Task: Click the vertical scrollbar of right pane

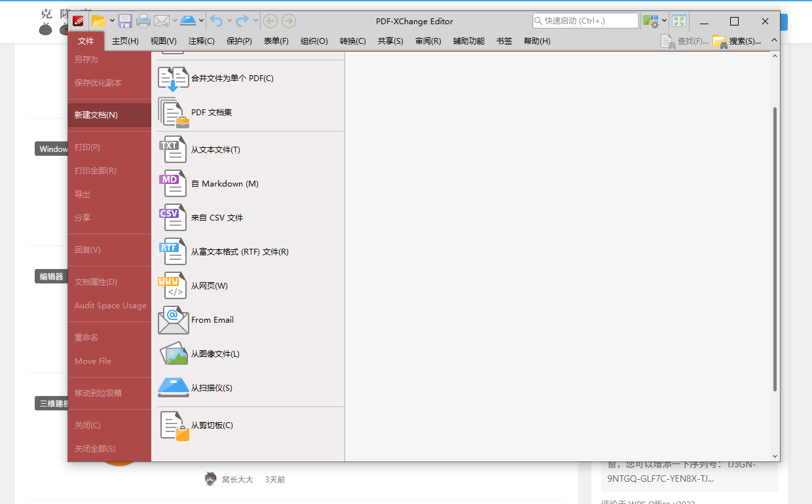Action: coord(775,249)
